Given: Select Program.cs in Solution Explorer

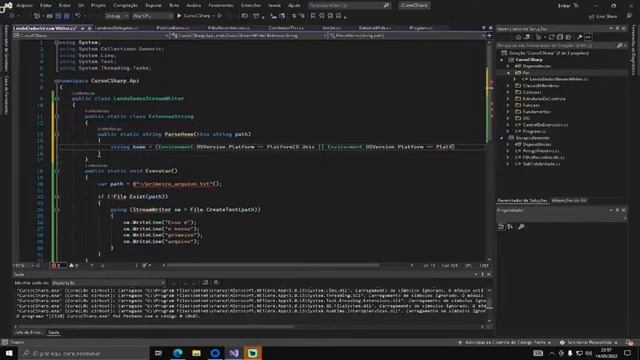Looking at the screenshot, I should 534,131.
